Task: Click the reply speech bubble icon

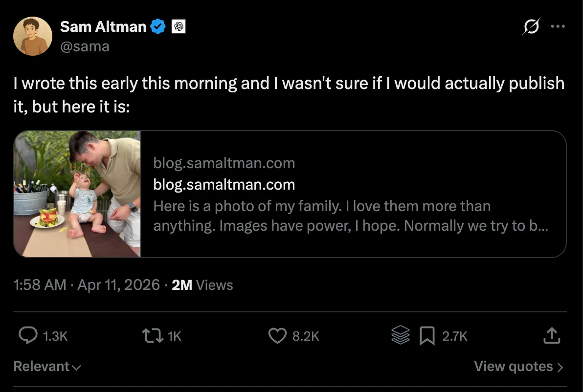Action: pos(28,335)
